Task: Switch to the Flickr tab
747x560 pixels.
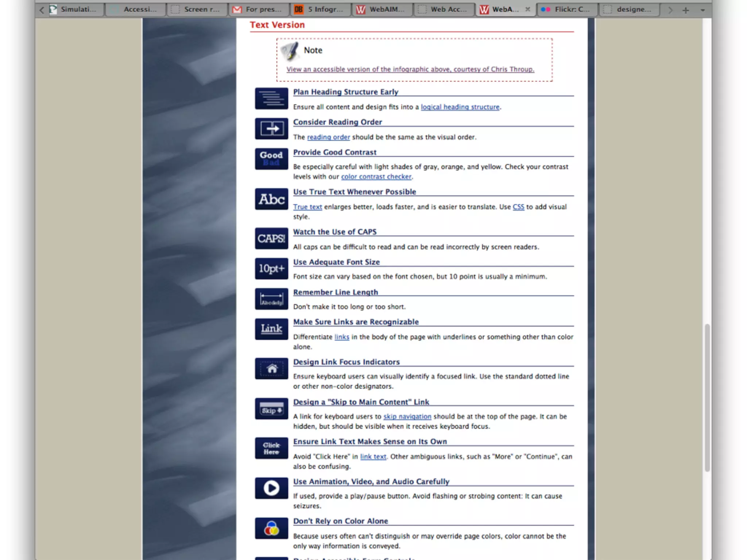Action: [x=567, y=9]
